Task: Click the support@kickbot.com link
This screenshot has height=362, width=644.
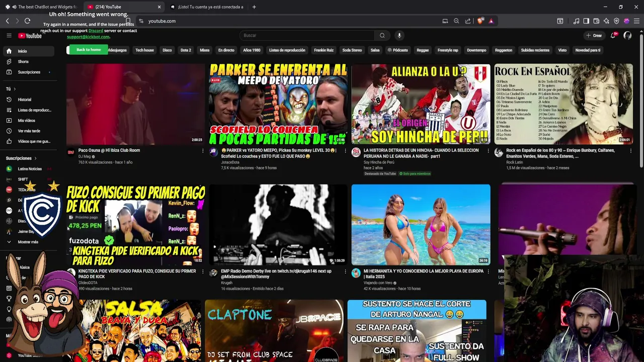Action: tap(88, 37)
